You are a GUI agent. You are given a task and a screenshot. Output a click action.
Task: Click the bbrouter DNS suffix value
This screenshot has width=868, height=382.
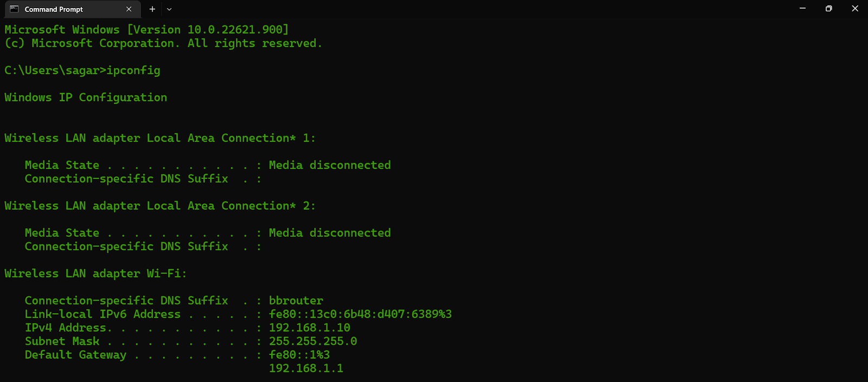[296, 301]
